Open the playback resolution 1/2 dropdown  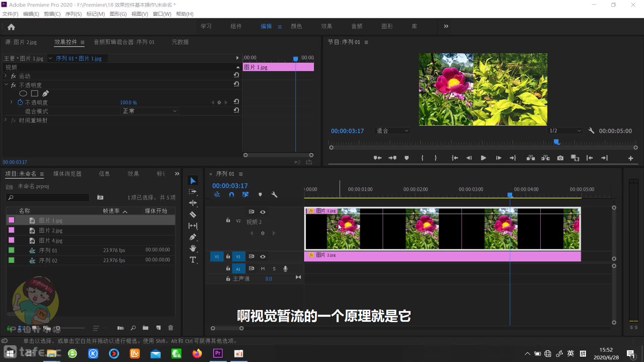pyautogui.click(x=565, y=131)
